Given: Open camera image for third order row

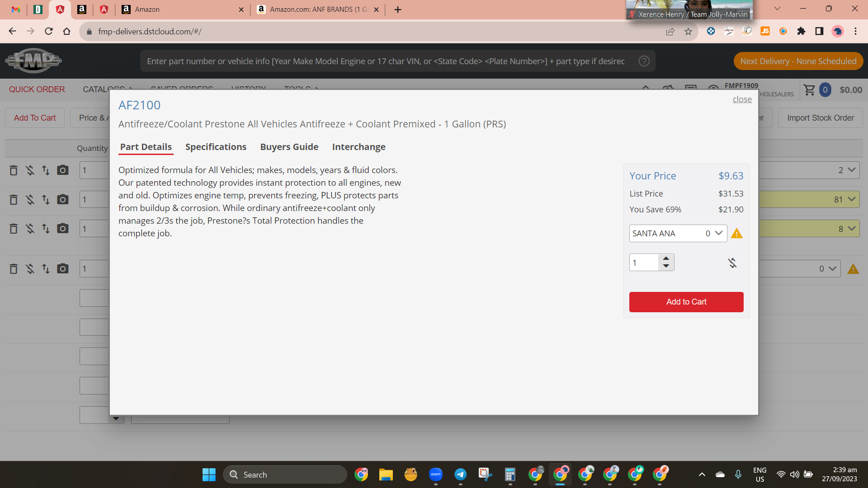Looking at the screenshot, I should point(63,229).
